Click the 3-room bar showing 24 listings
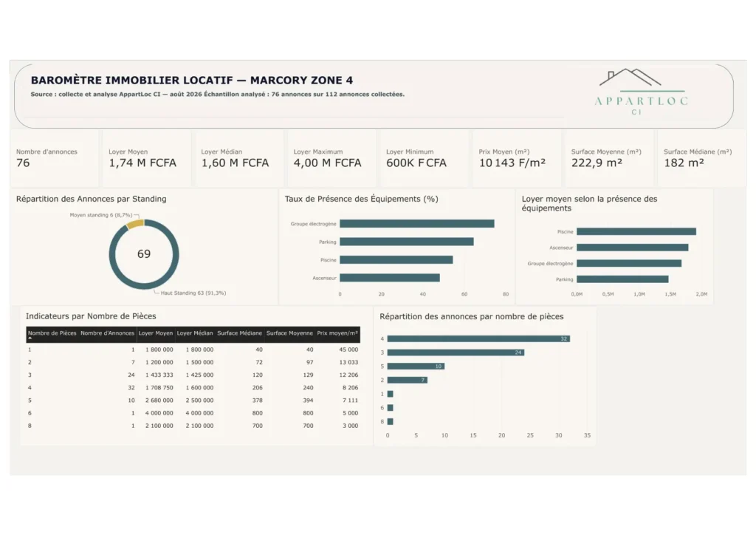The height and width of the screenshot is (535, 756). point(456,352)
